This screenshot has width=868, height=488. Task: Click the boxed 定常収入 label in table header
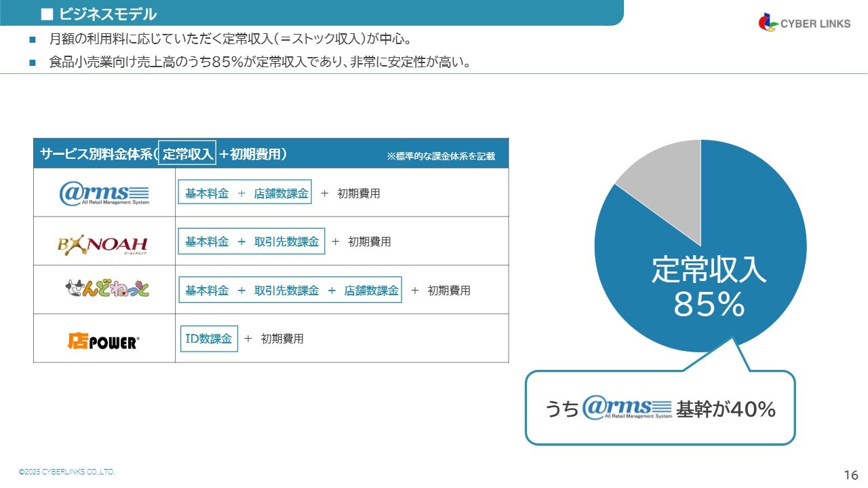(x=187, y=153)
